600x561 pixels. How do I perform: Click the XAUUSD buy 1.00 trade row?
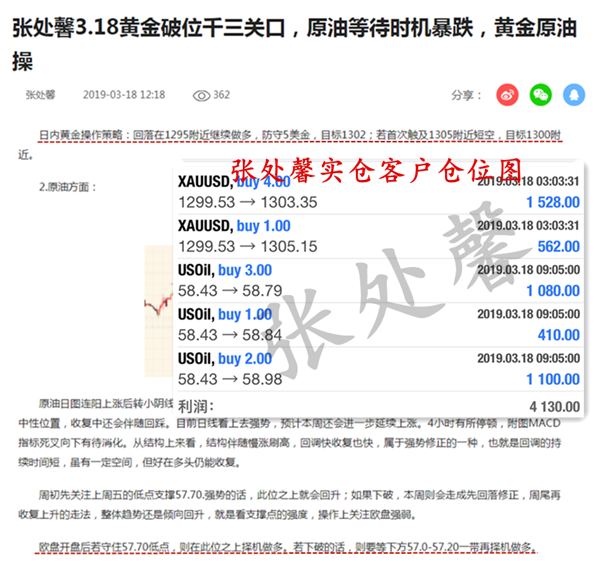click(x=378, y=236)
